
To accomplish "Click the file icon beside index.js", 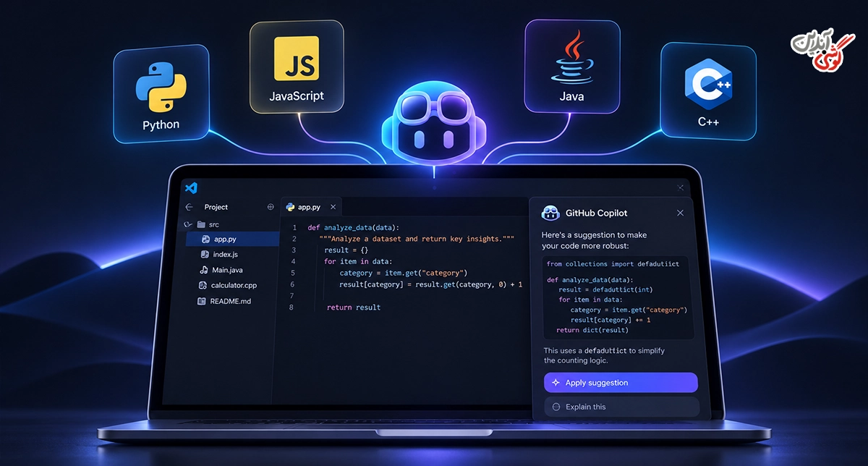I will (x=205, y=254).
